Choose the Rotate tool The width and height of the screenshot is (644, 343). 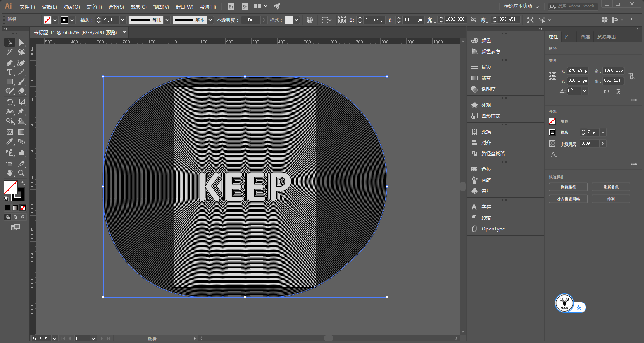10,102
